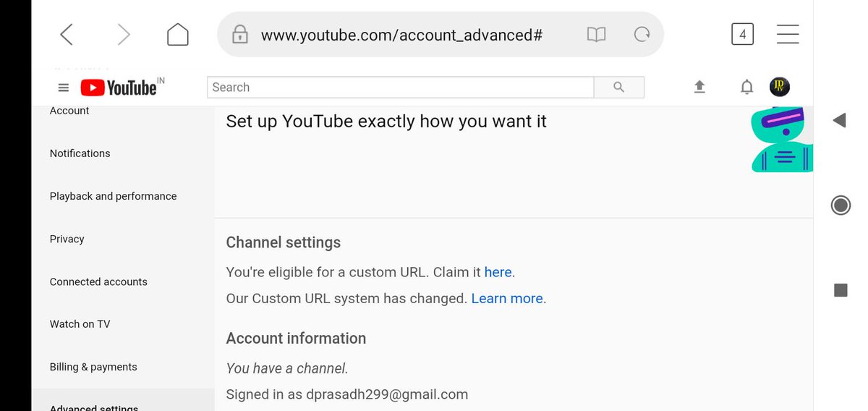
Task: Tap the browser forward arrow
Action: click(x=124, y=34)
